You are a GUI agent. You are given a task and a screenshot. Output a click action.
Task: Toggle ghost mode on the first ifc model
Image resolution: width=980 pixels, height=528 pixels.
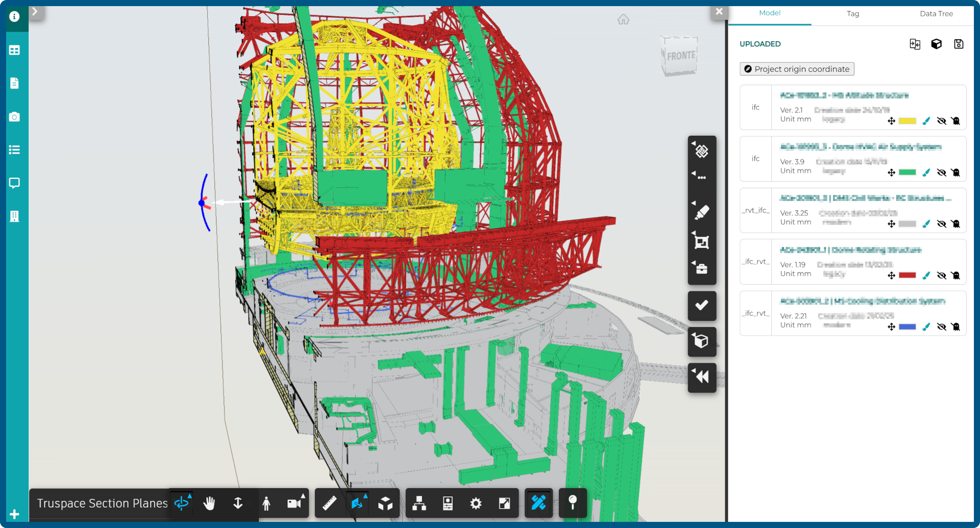pyautogui.click(x=956, y=121)
